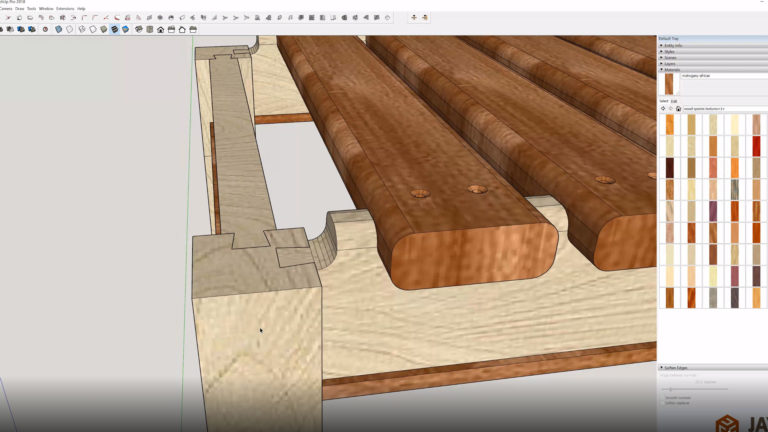Toggle the Soften coplanar checkbox
Viewport: 768px width, 432px height.
click(663, 403)
